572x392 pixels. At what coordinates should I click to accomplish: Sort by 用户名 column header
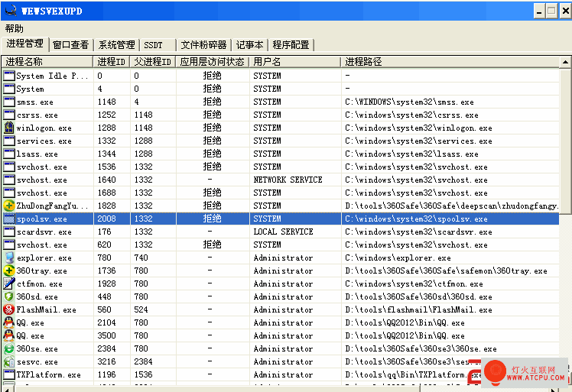pyautogui.click(x=295, y=62)
